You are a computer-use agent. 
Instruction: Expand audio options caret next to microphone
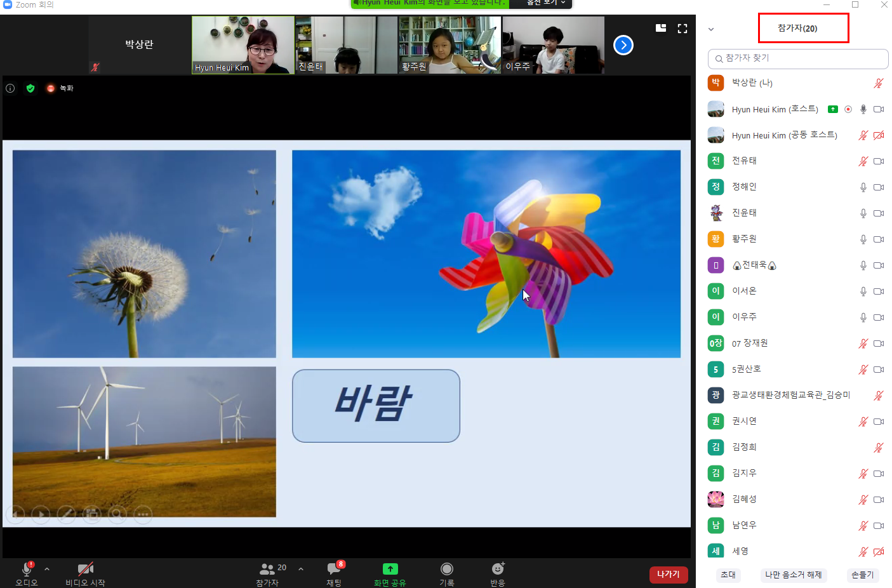(x=47, y=569)
